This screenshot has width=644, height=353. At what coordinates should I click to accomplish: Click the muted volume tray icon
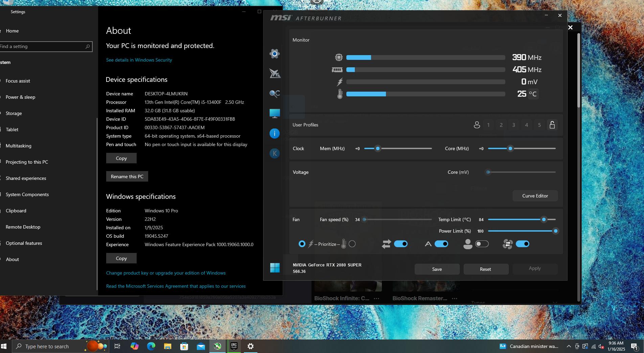[601, 346]
